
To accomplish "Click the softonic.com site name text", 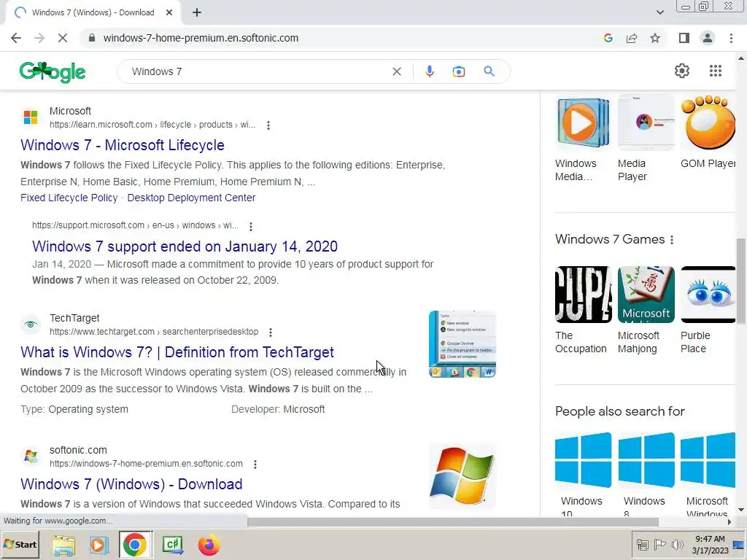I will tap(78, 450).
